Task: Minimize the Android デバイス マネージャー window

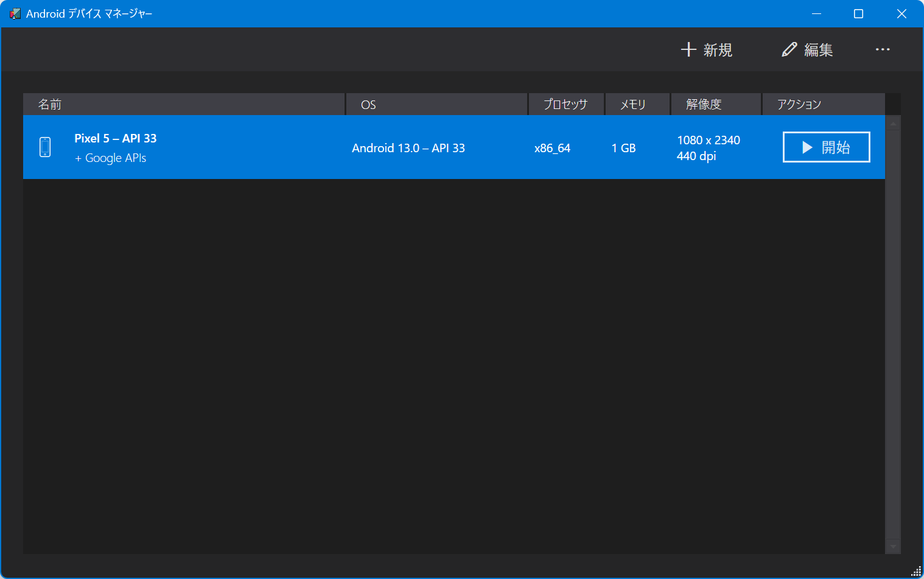Action: 817,13
